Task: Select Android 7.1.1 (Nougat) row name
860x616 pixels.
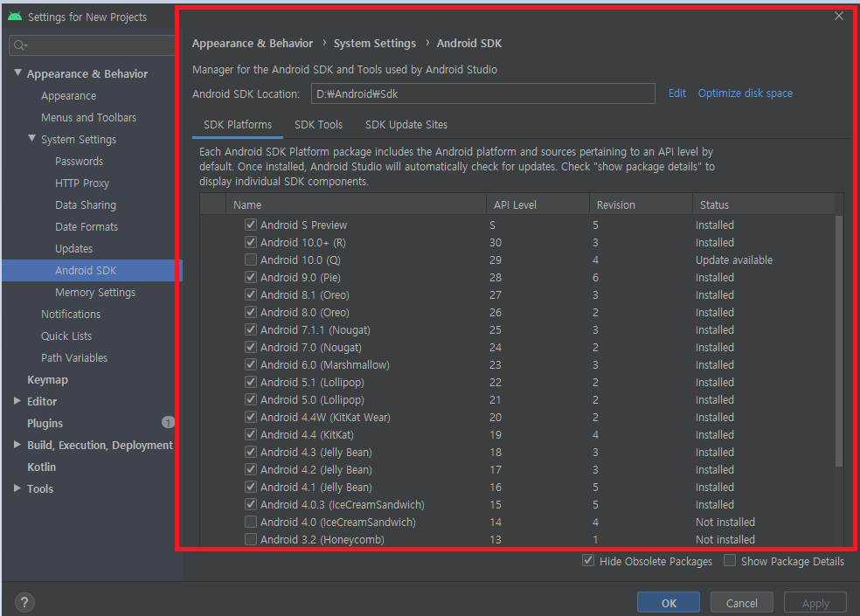Action: [316, 329]
